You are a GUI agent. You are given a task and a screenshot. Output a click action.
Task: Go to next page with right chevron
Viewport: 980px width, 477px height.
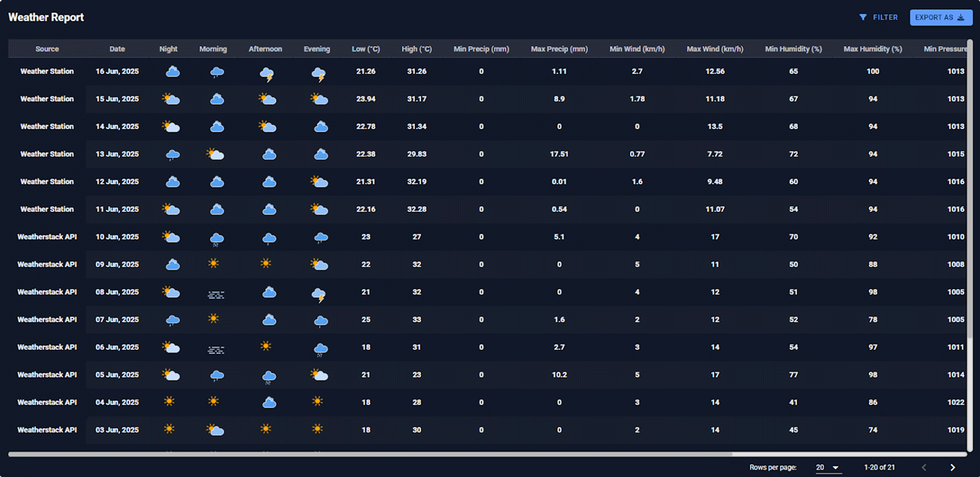[x=953, y=467]
